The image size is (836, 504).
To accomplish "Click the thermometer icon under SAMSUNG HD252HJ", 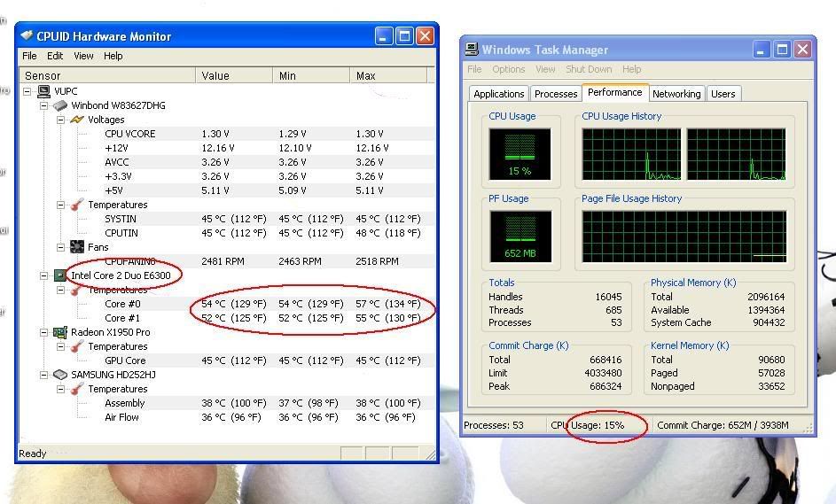I will [77, 389].
